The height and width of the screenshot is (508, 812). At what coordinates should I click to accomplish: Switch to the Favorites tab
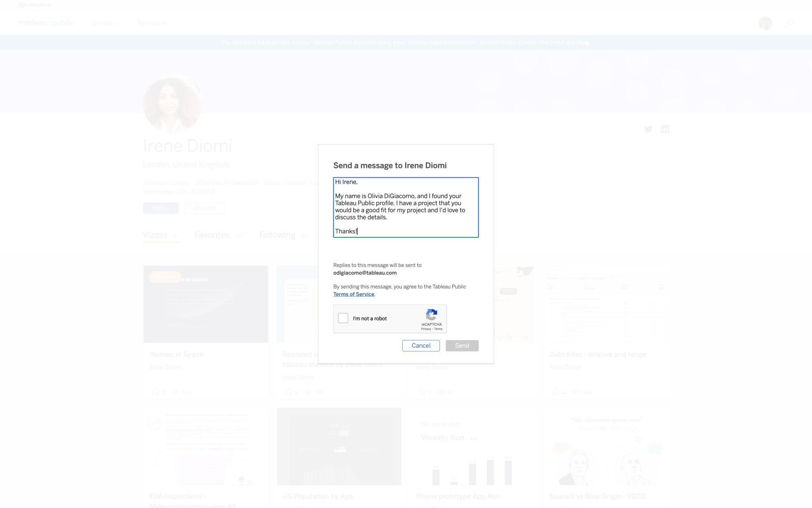tap(219, 235)
